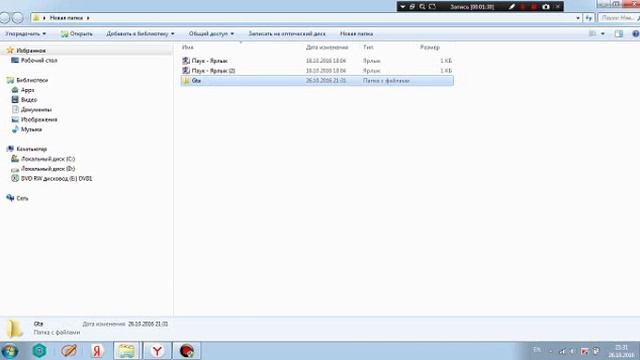Sort by the Тип column header
Viewport: 640px width, 360px height.
tap(368, 47)
